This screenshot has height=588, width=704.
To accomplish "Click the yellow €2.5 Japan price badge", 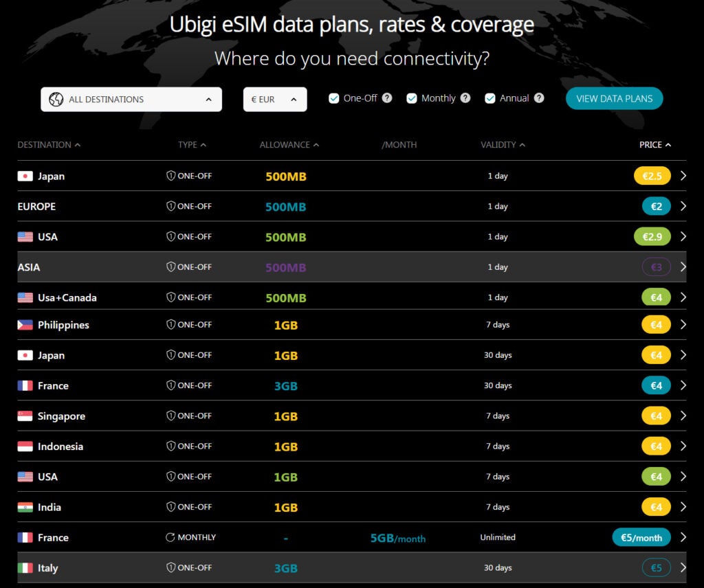I will (652, 176).
